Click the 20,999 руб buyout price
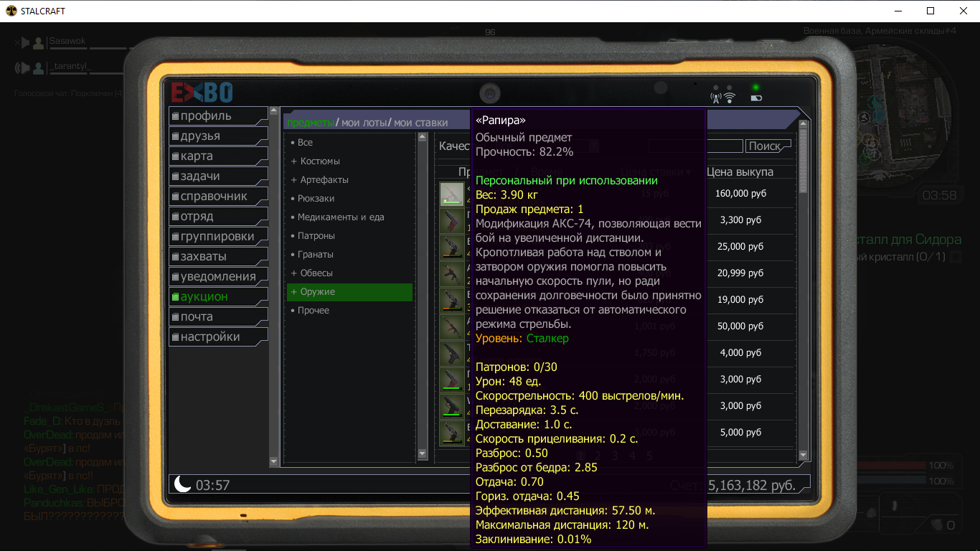This screenshot has width=980, height=551. pos(741,273)
